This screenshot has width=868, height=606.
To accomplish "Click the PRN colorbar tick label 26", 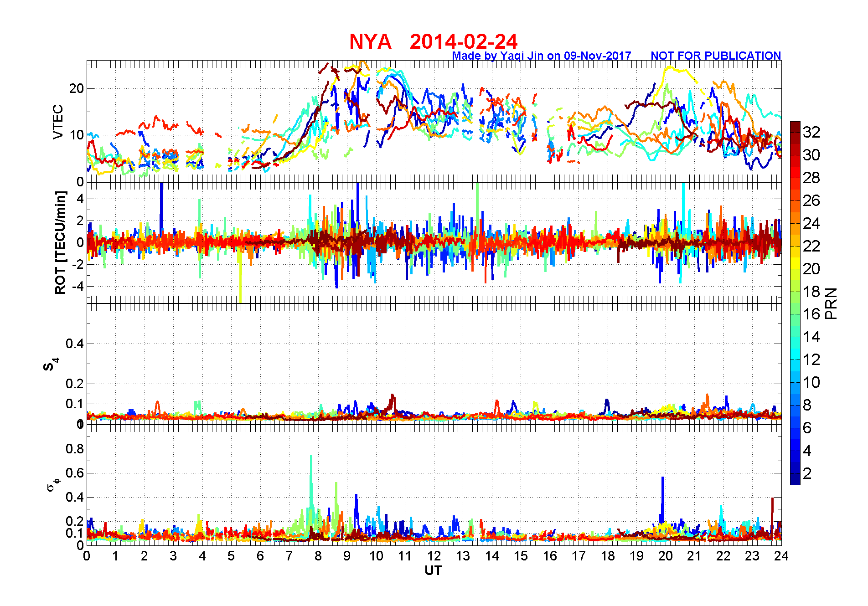I will [x=811, y=200].
